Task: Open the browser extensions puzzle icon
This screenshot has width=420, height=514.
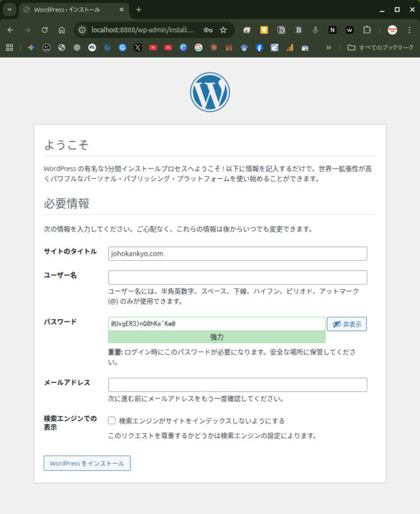Action: pos(367,30)
